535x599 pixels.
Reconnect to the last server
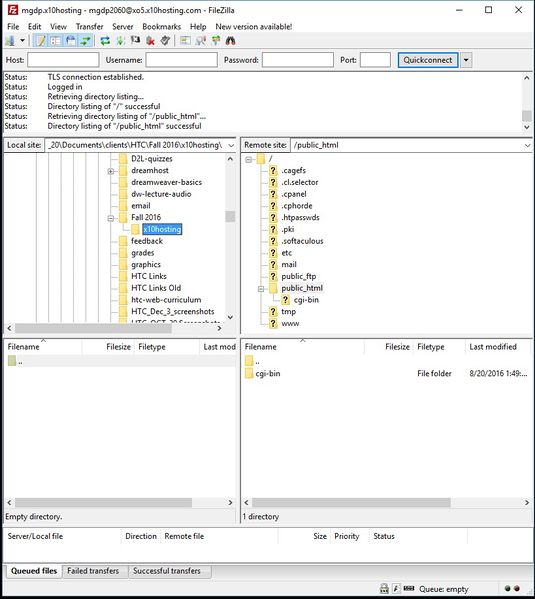(165, 40)
